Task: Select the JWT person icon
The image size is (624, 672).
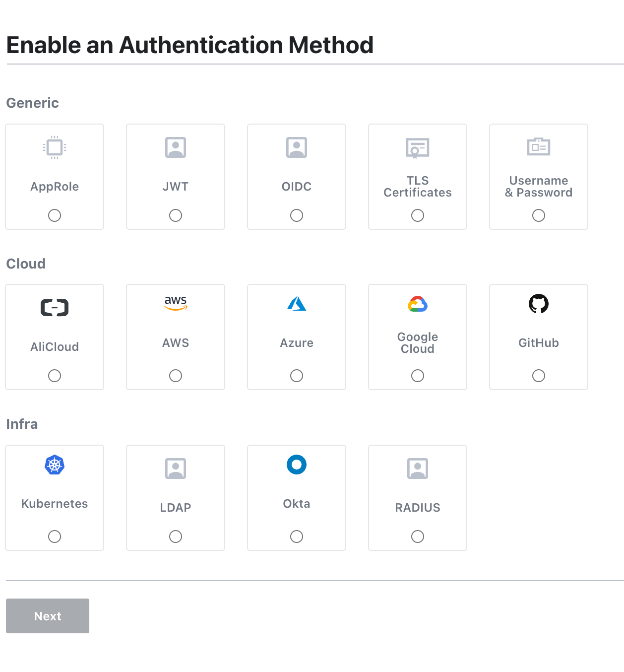Action: (x=175, y=147)
